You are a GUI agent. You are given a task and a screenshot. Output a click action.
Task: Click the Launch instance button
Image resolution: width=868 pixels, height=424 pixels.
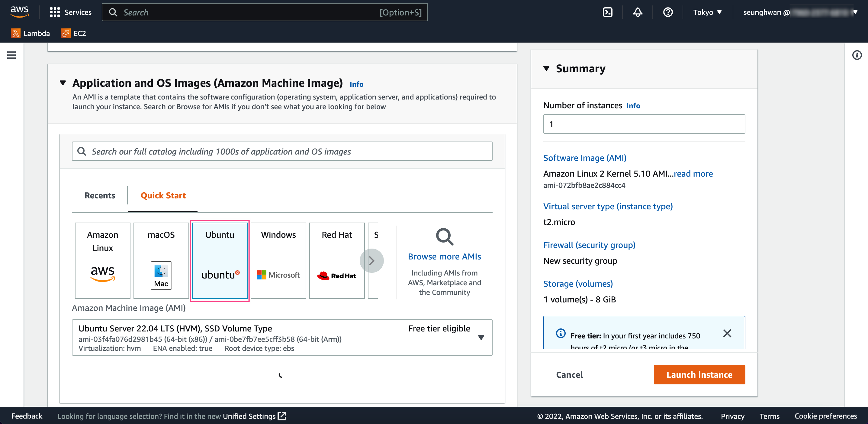click(699, 374)
